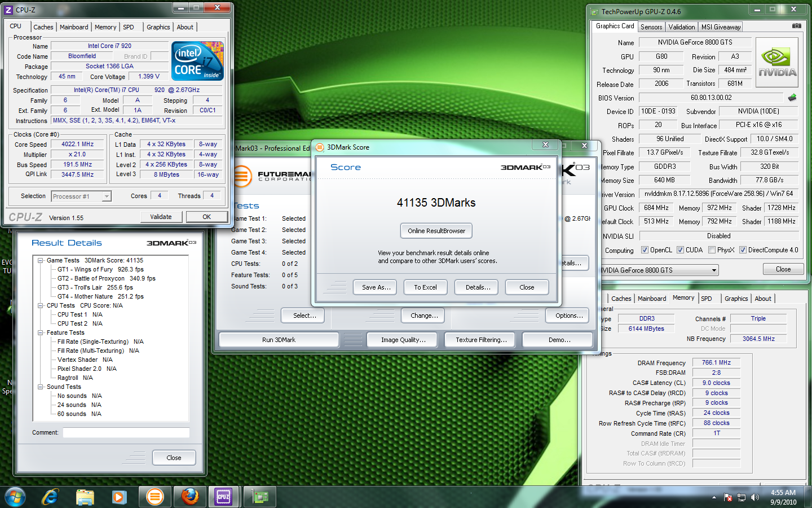Click the Change button in 3DMark03
Screen dimensions: 812x508
424,316
